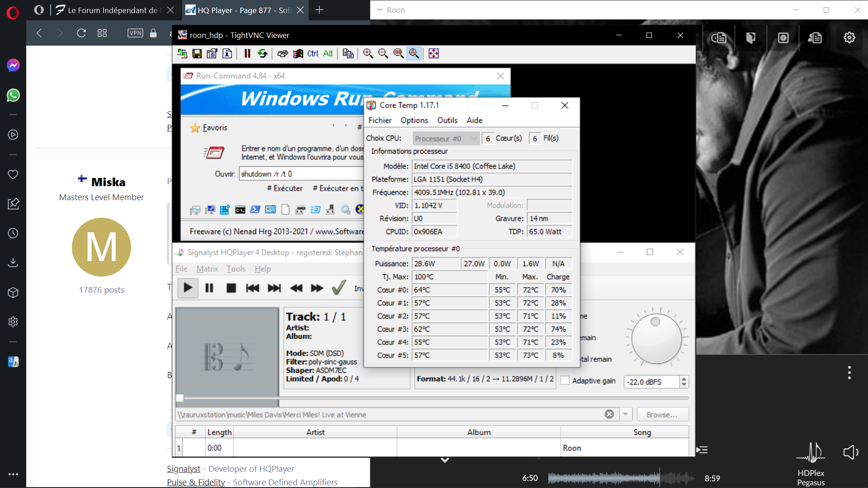
Task: Open Fichier menu in Core Temp
Action: click(x=380, y=120)
